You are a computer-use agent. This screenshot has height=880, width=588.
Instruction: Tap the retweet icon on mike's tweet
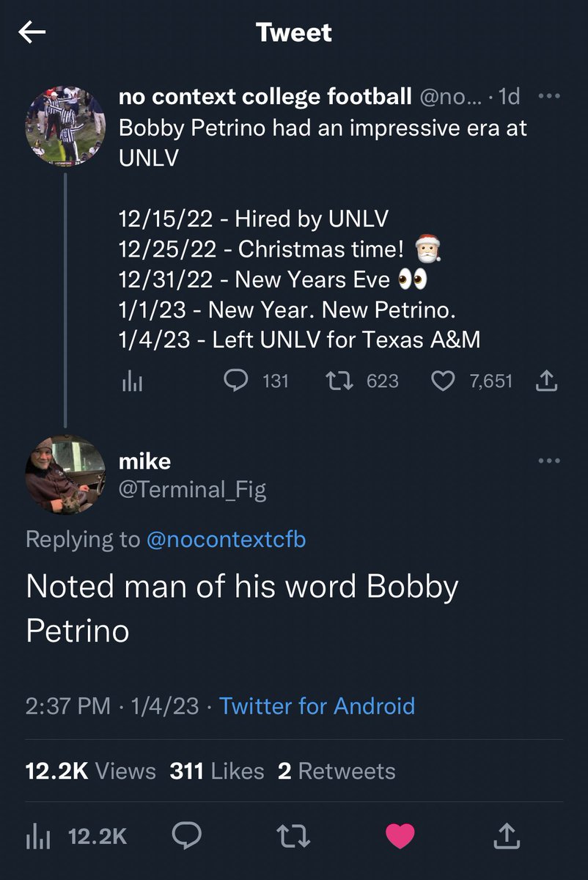(293, 836)
